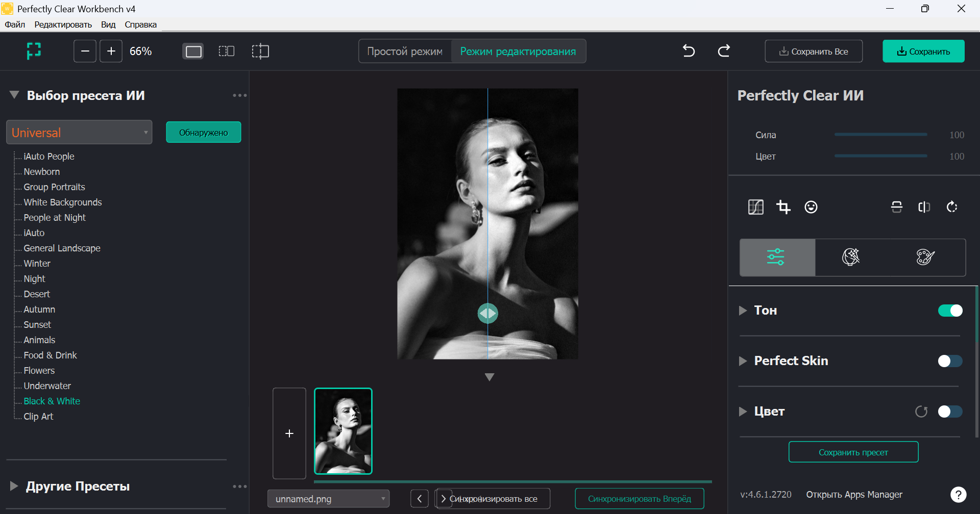Select the crop tool icon

click(783, 207)
